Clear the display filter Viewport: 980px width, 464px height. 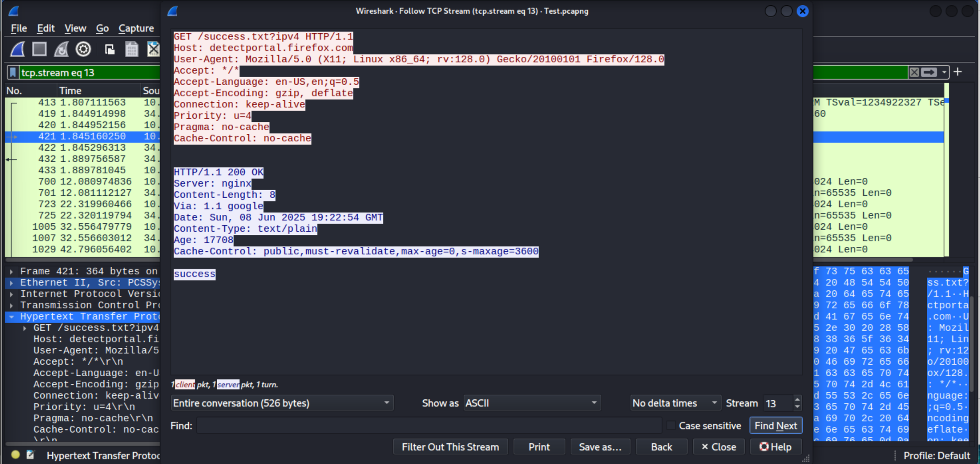point(914,72)
